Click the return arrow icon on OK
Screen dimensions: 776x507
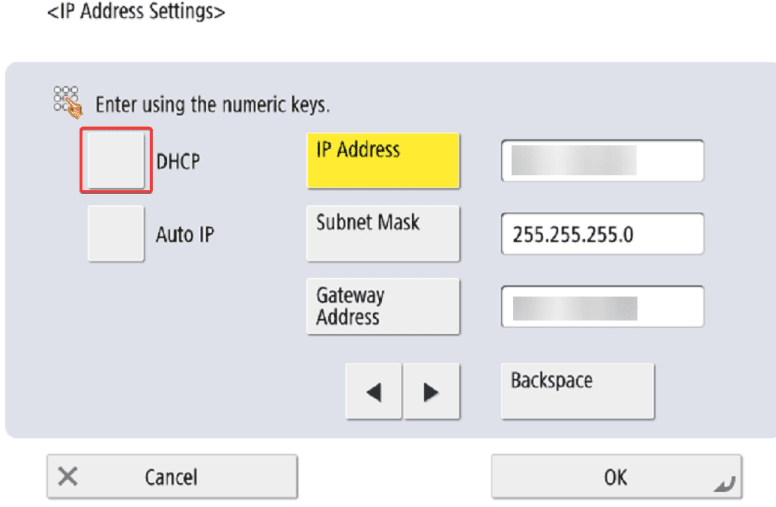pos(725,484)
